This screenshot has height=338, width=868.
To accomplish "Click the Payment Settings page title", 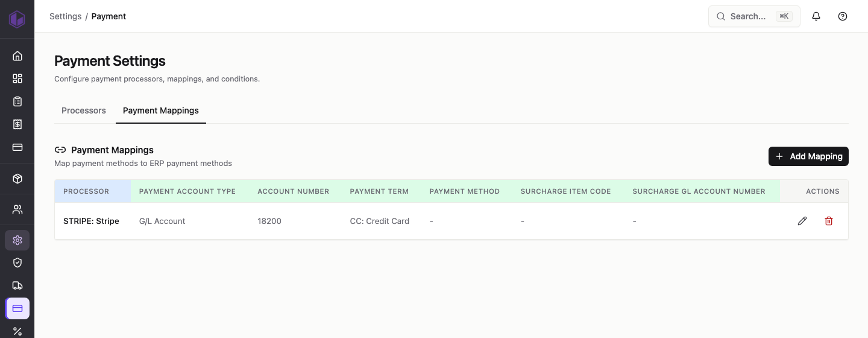I will [x=110, y=61].
